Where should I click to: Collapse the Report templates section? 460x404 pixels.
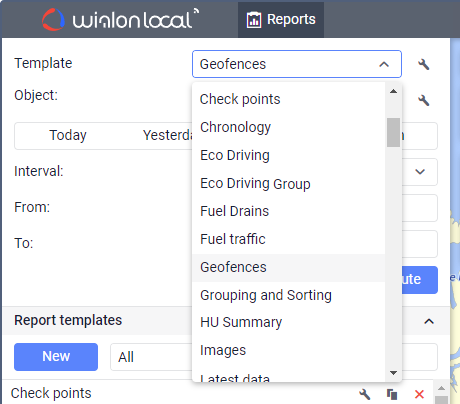point(429,321)
